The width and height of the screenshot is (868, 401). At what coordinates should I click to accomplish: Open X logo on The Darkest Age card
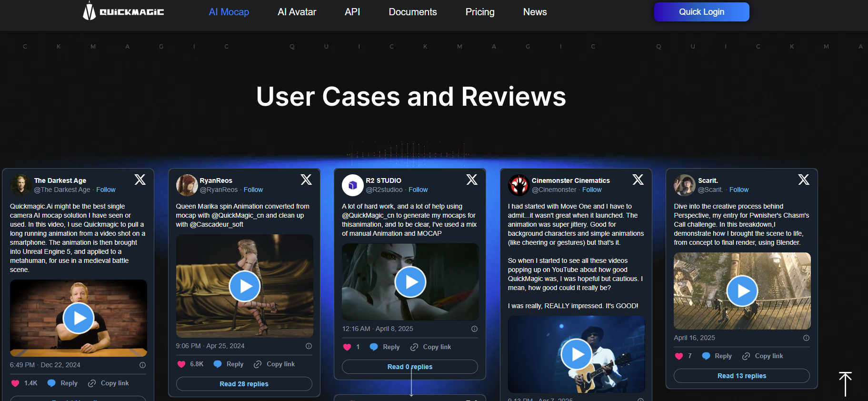140,180
